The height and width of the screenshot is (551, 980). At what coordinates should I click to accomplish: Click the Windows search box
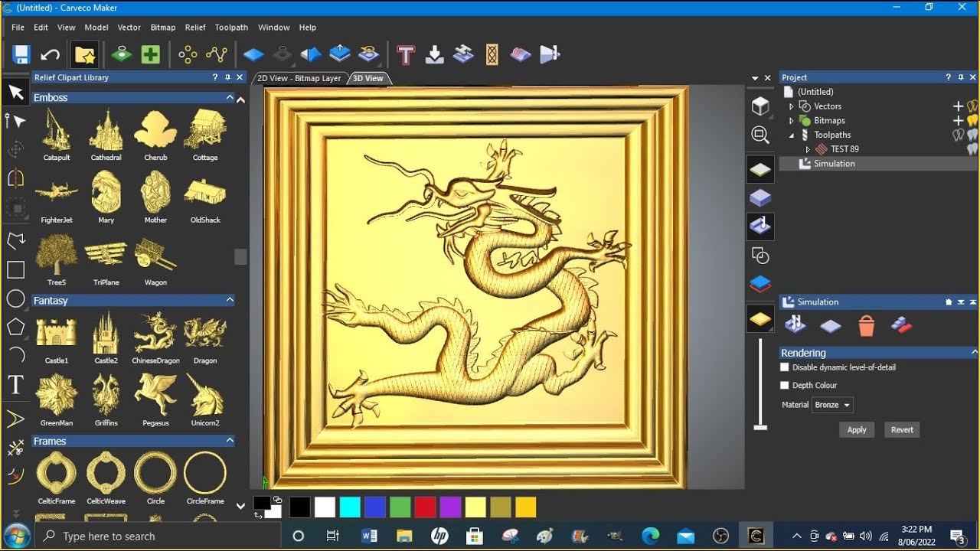pos(158,536)
